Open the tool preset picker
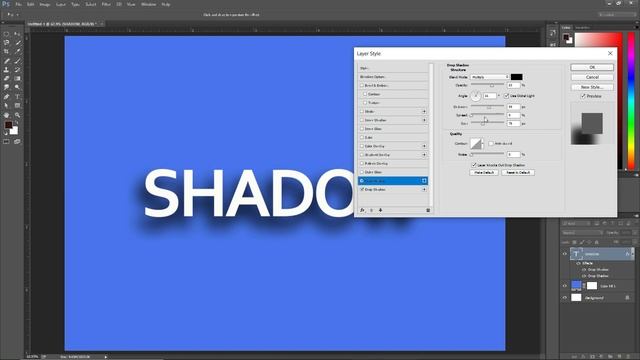 12,15
